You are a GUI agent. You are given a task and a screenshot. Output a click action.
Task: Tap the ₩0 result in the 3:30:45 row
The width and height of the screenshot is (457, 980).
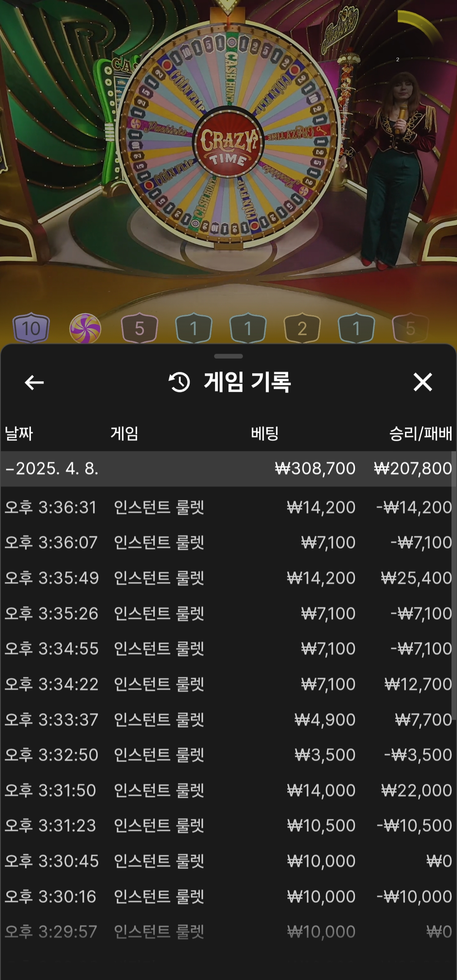439,861
